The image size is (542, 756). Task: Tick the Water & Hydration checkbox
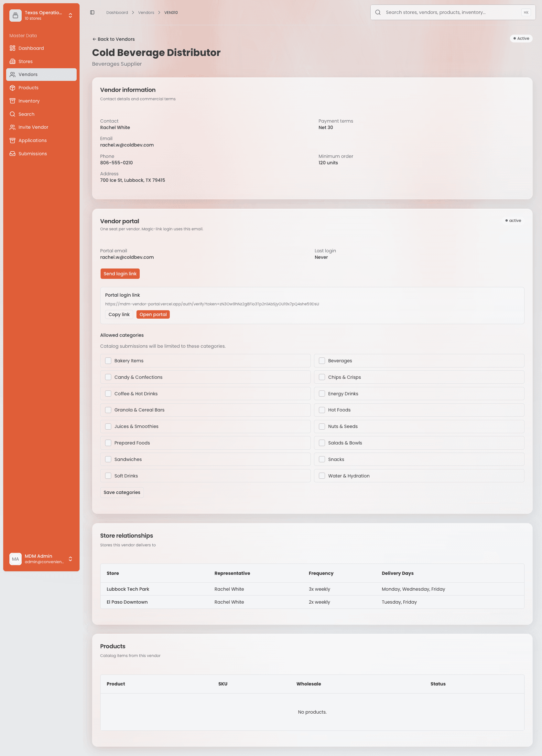(x=322, y=476)
